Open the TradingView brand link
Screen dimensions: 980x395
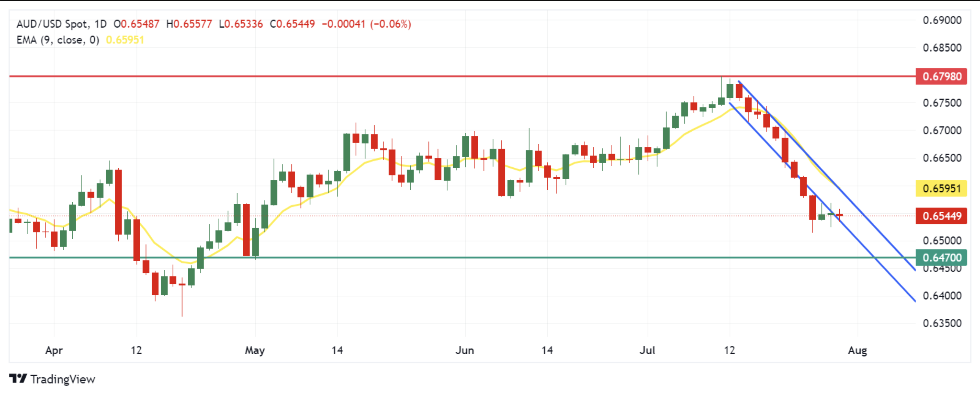tap(52, 379)
